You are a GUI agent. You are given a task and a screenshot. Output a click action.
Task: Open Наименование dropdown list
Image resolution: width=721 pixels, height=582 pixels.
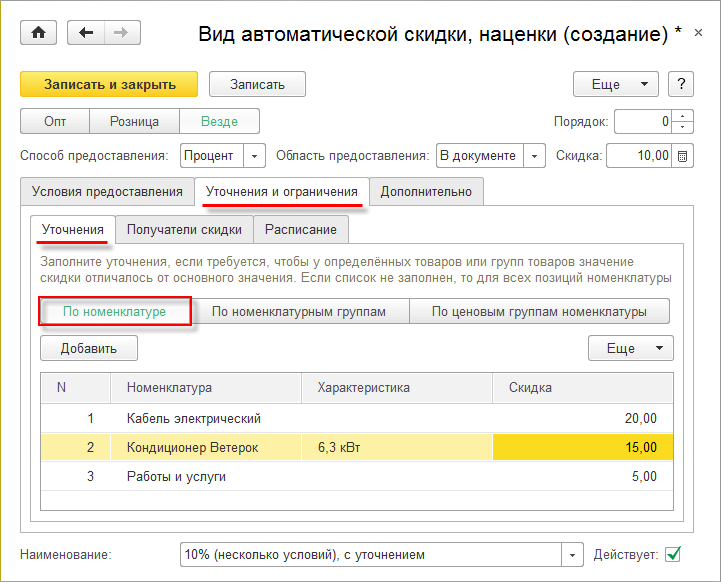[573, 555]
